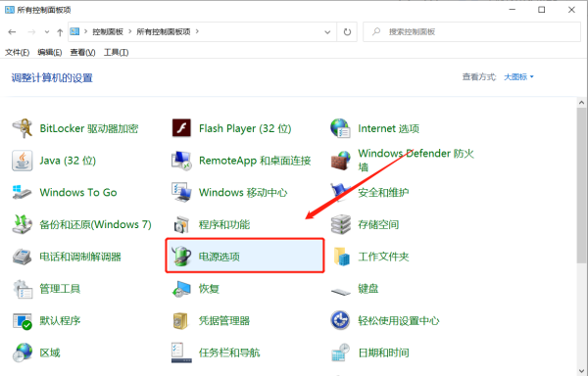
Task: Open the 轻松使用设置中心 icon
Action: [x=340, y=321]
